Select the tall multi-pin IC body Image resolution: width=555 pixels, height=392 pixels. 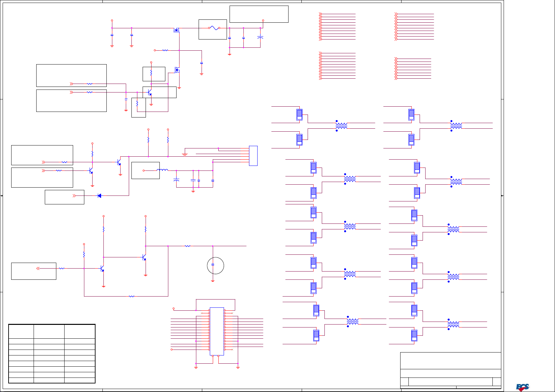coord(217,331)
